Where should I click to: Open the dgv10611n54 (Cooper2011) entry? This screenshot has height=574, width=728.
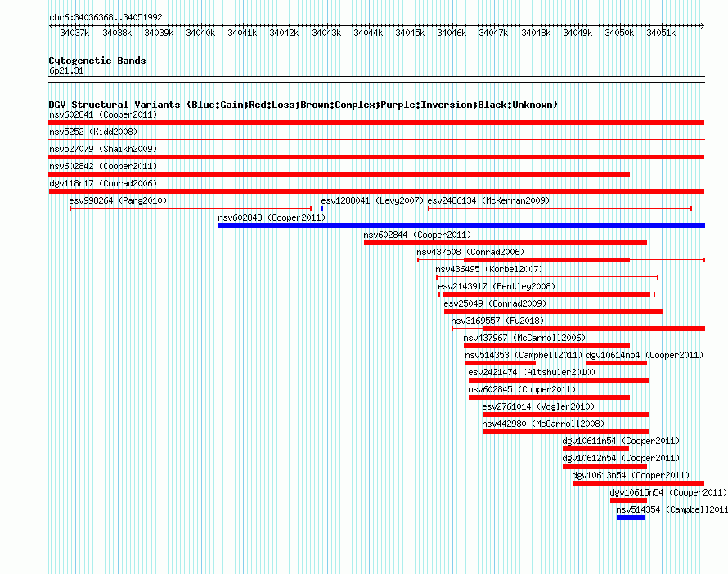tap(621, 441)
